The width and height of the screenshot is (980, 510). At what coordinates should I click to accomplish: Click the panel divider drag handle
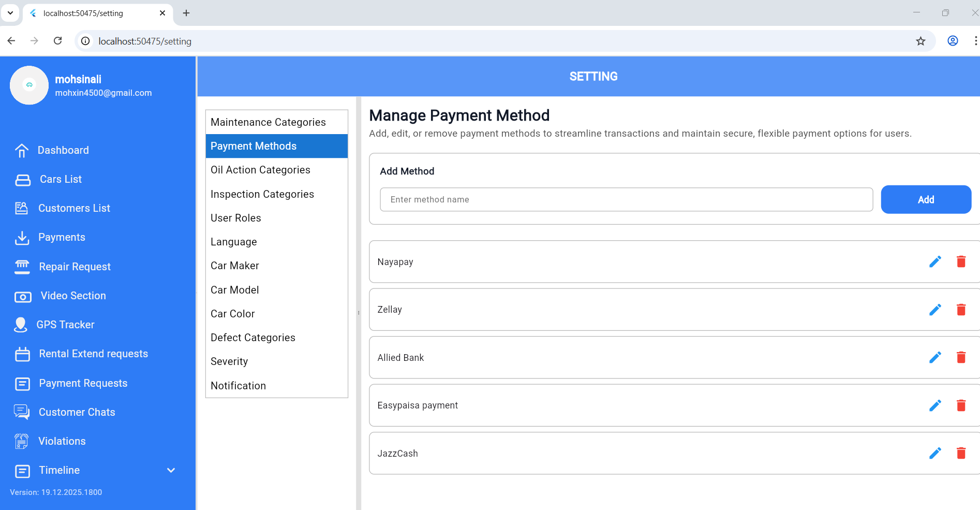[x=359, y=313]
